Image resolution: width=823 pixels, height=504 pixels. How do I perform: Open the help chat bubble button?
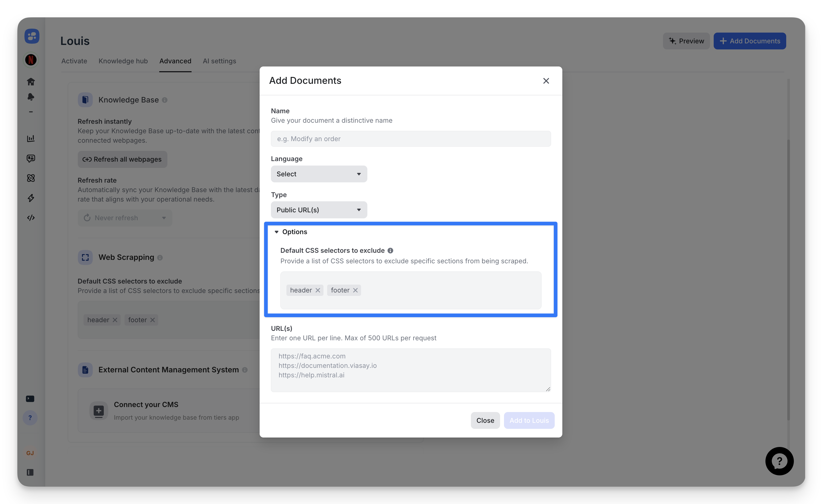(779, 461)
